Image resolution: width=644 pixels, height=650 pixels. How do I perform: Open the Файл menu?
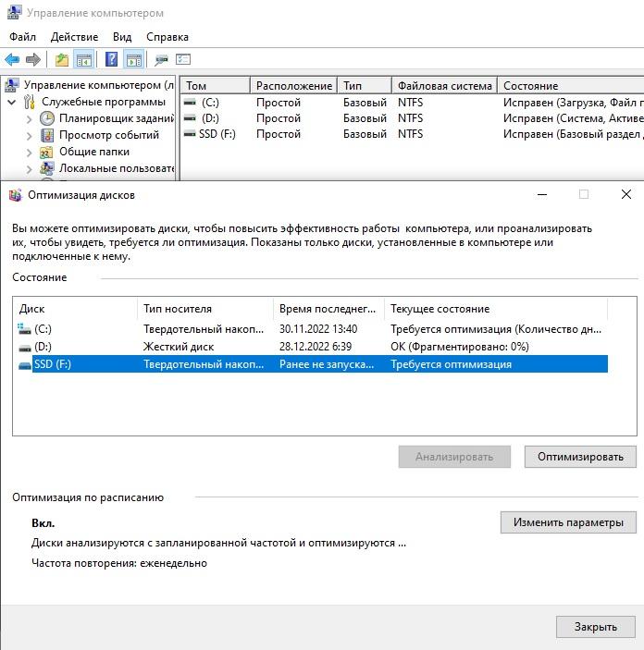[x=23, y=37]
